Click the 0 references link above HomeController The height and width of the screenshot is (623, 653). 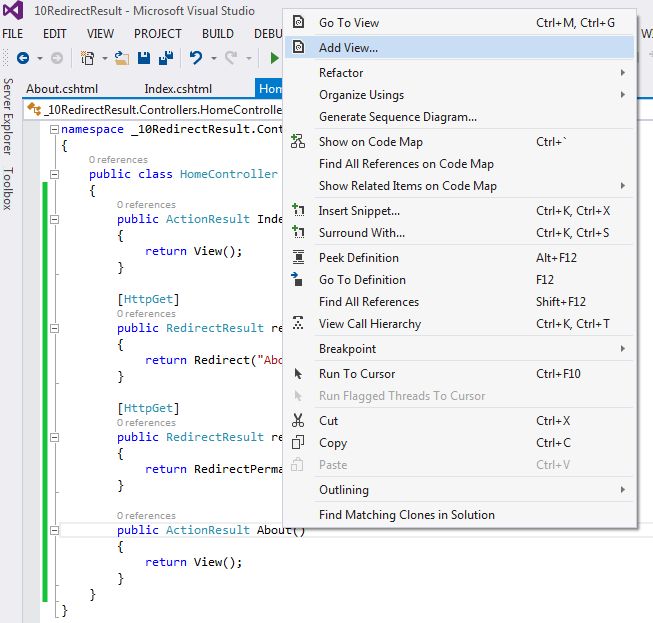(x=118, y=160)
